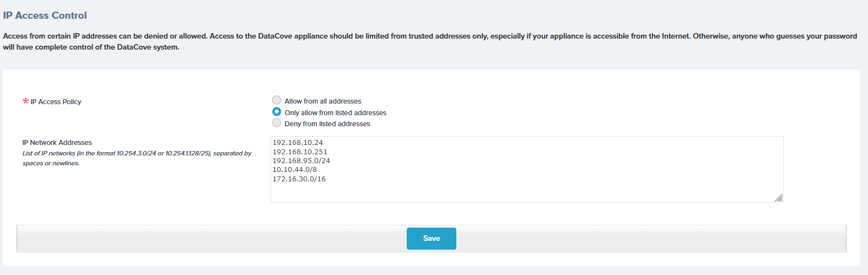Click the DataCove access description paragraph

[430, 41]
